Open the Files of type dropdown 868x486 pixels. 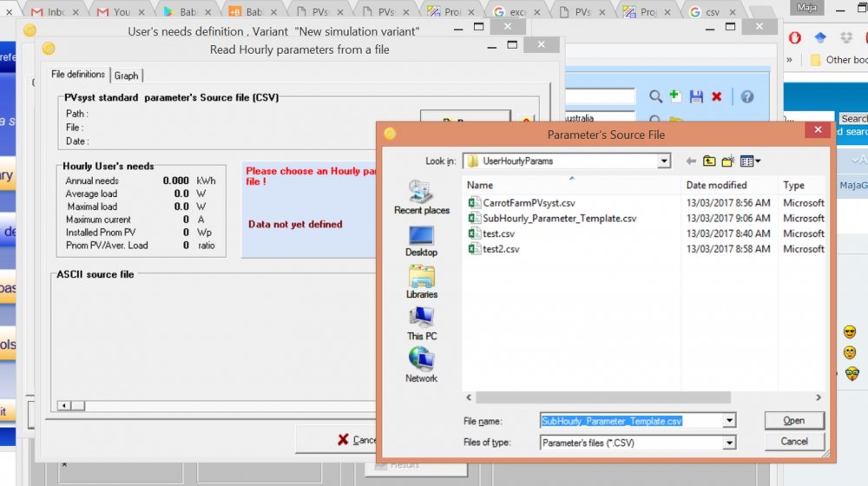[729, 442]
